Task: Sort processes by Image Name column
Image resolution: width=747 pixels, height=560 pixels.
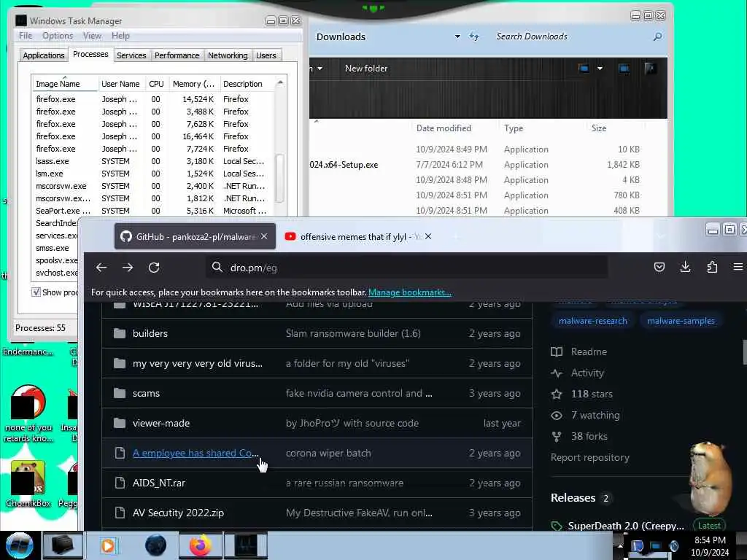Action: (65, 84)
